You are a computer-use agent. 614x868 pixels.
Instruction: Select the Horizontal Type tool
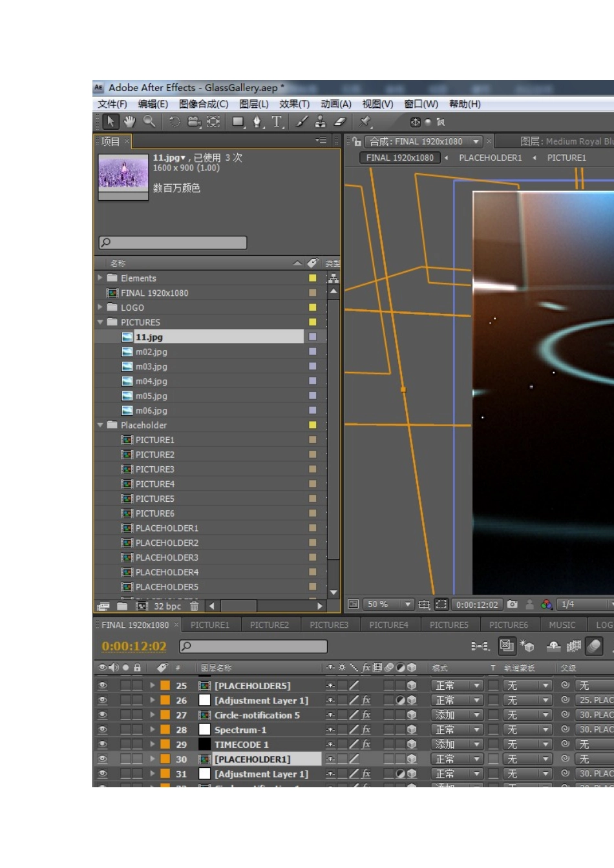click(277, 121)
